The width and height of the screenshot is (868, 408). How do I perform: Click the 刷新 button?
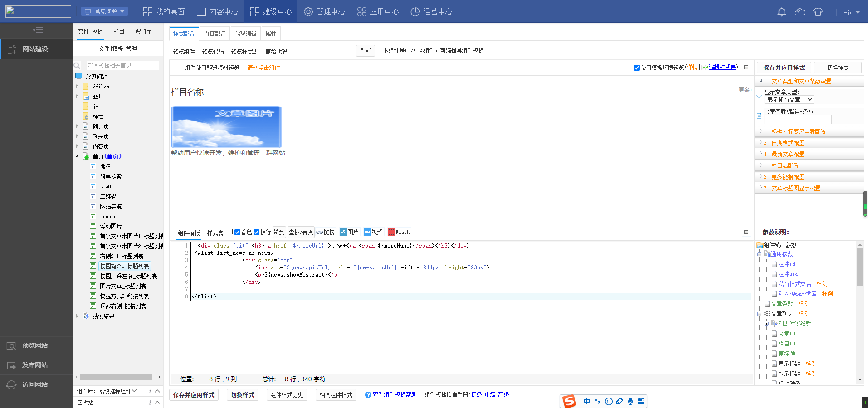365,51
